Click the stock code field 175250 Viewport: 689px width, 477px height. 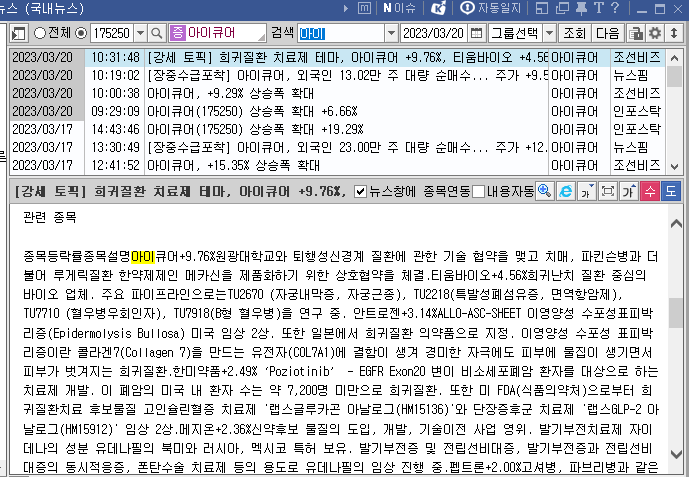pyautogui.click(x=112, y=33)
